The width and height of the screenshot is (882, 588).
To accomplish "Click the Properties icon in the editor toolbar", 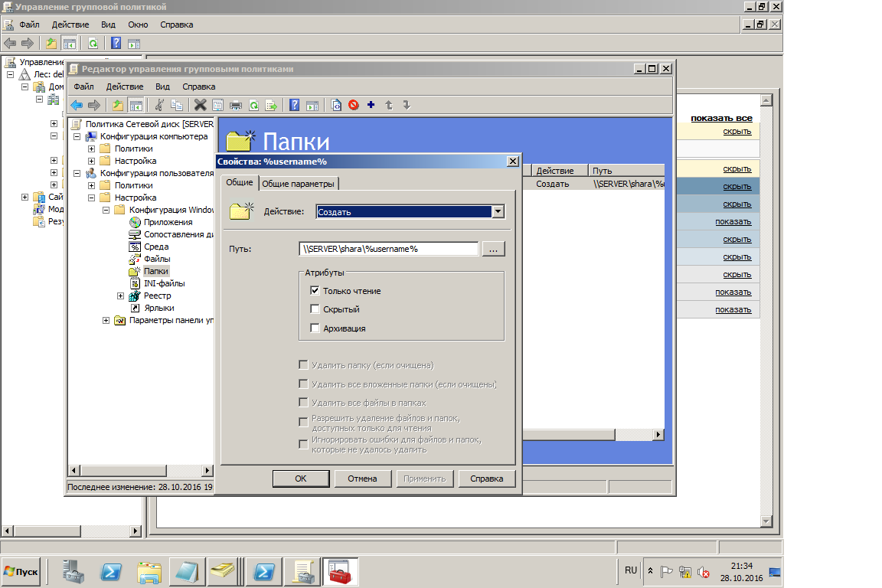I will click(217, 105).
